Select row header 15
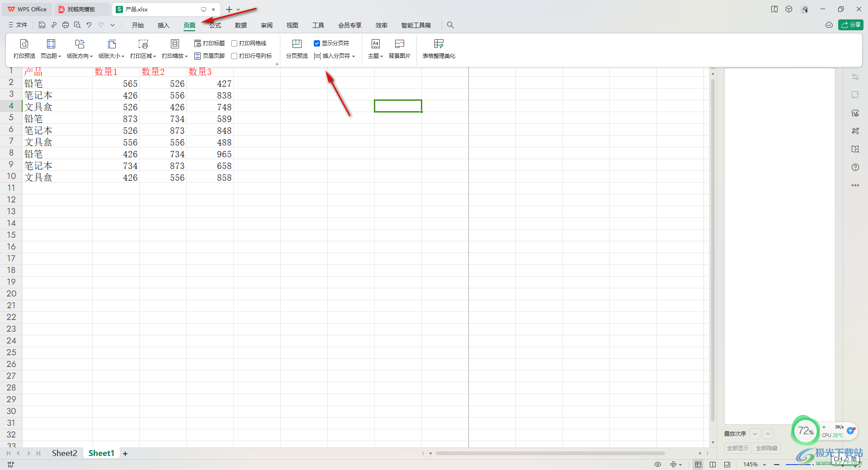This screenshot has height=470, width=868. (11, 235)
